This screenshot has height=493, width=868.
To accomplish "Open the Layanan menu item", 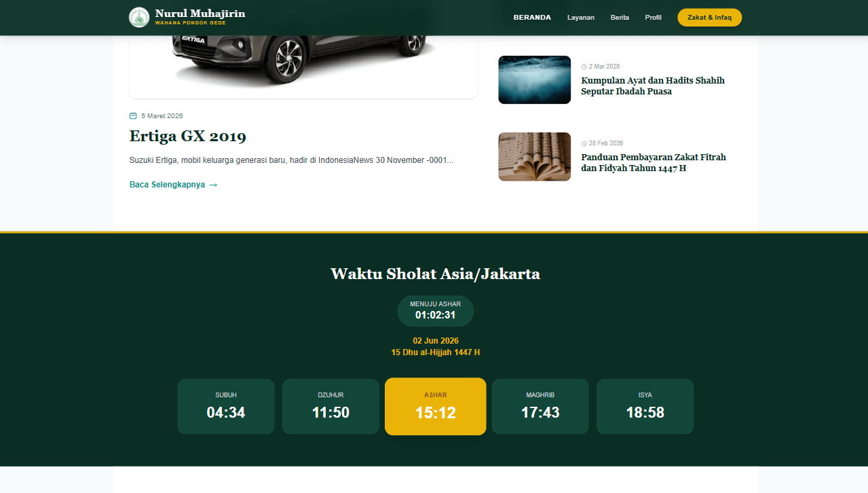I will click(581, 18).
